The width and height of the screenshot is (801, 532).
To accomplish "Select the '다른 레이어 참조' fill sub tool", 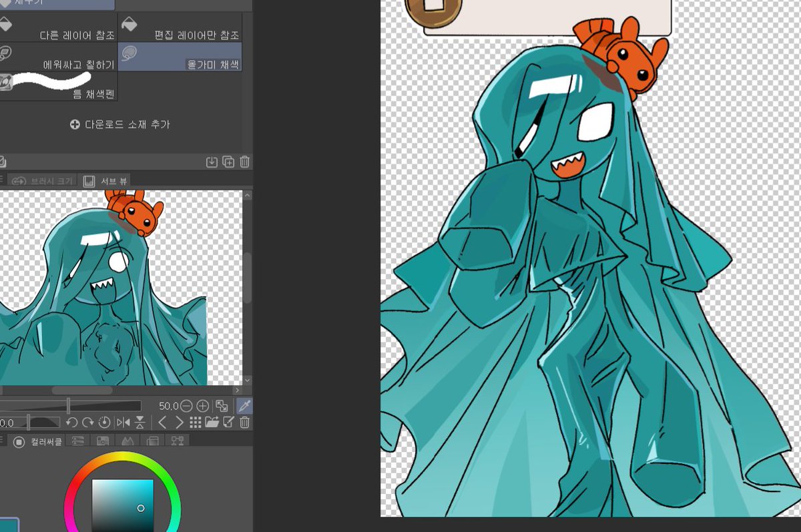I will click(57, 27).
